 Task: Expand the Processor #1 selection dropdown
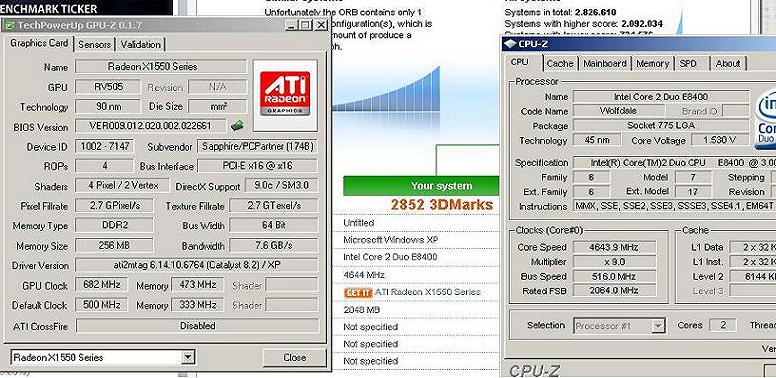point(657,326)
